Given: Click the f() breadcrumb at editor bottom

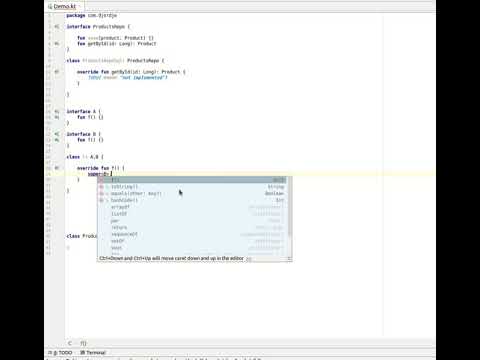Looking at the screenshot, I should pos(83,343).
